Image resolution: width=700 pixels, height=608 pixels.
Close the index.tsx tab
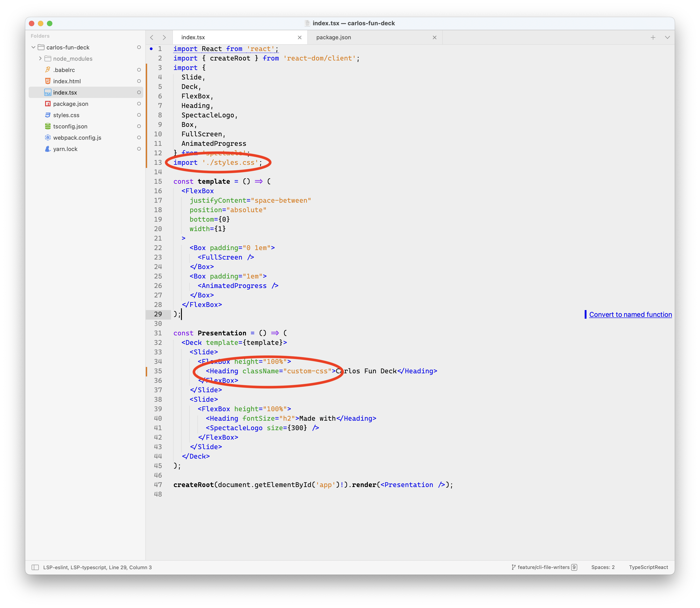(300, 37)
